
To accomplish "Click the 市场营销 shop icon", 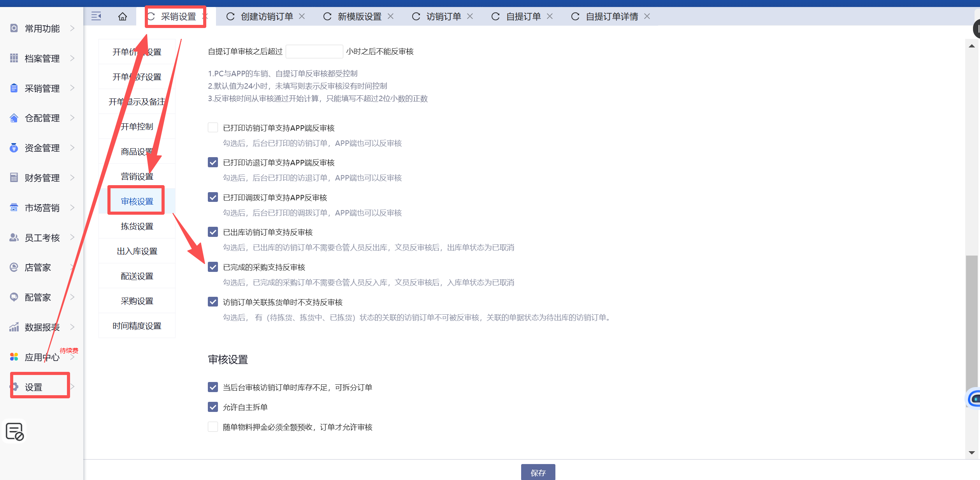I will coord(14,207).
